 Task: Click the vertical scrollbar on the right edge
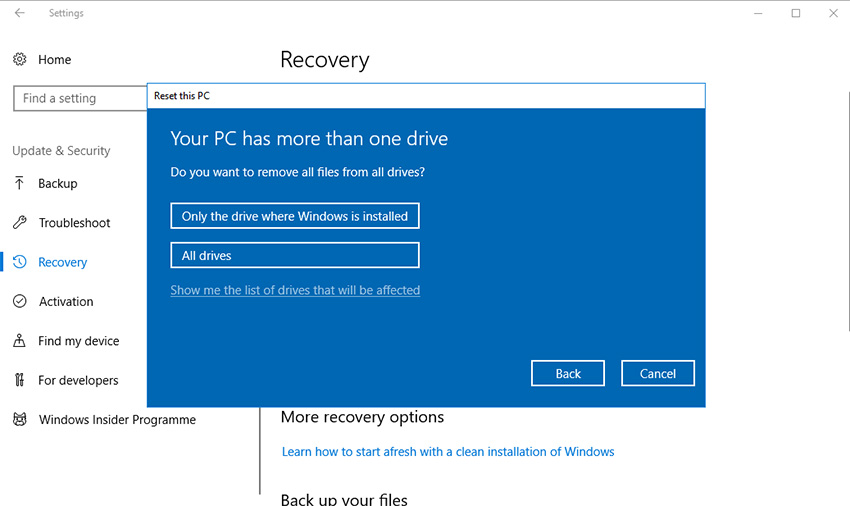848,212
